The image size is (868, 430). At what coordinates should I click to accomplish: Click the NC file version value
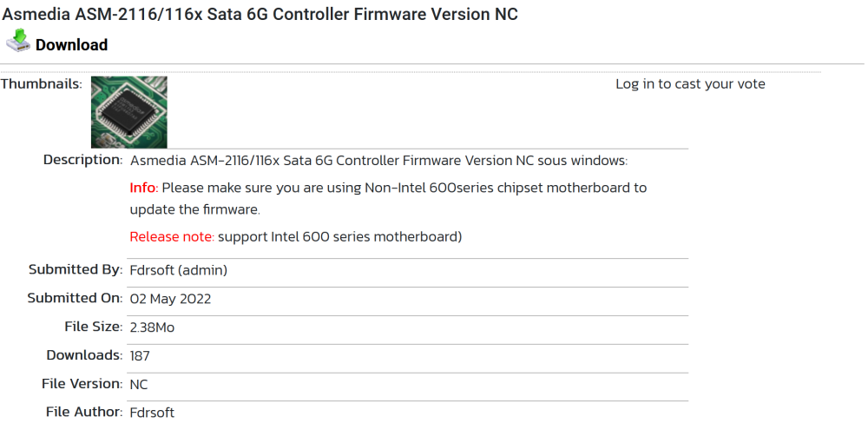pos(138,385)
